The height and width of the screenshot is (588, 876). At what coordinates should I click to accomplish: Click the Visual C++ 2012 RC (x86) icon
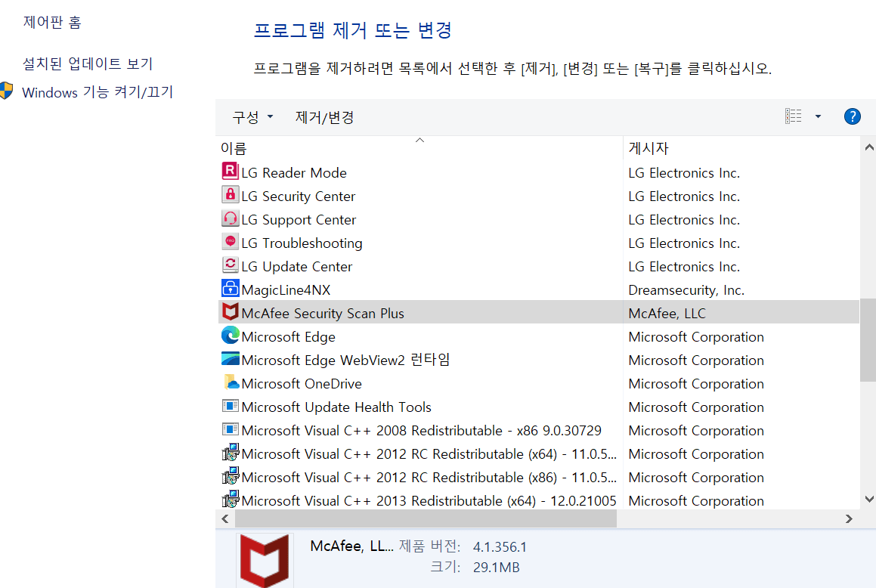tap(231, 475)
